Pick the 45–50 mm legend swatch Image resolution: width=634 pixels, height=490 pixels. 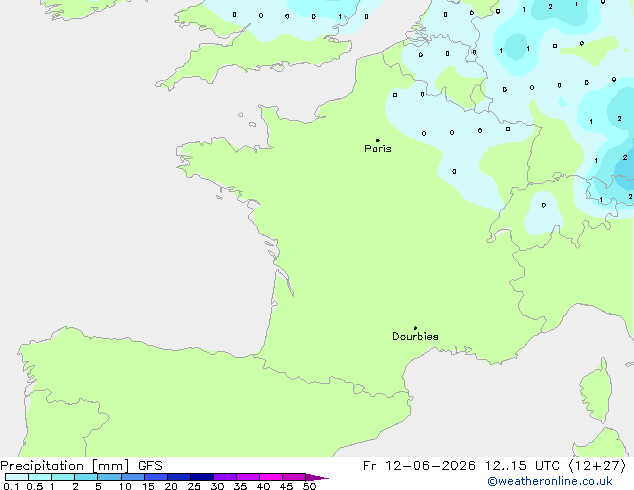[x=294, y=477]
